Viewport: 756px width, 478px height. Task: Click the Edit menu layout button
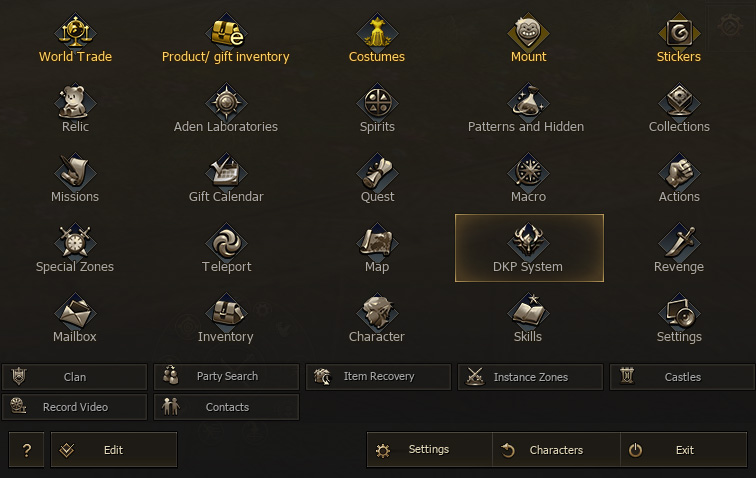(x=113, y=450)
